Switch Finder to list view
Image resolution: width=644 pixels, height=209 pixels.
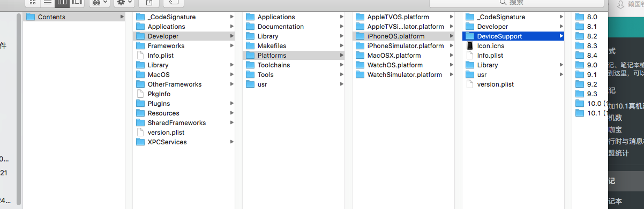point(47,2)
